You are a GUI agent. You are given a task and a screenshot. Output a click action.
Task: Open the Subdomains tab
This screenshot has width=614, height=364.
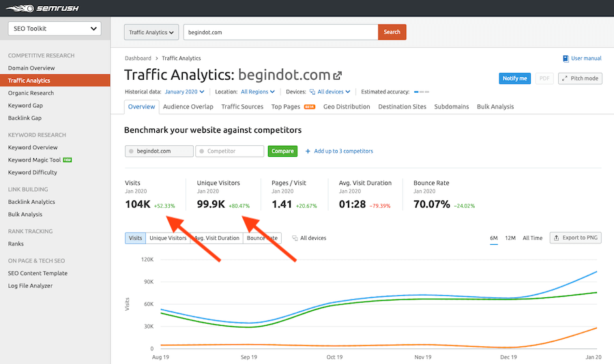(451, 107)
